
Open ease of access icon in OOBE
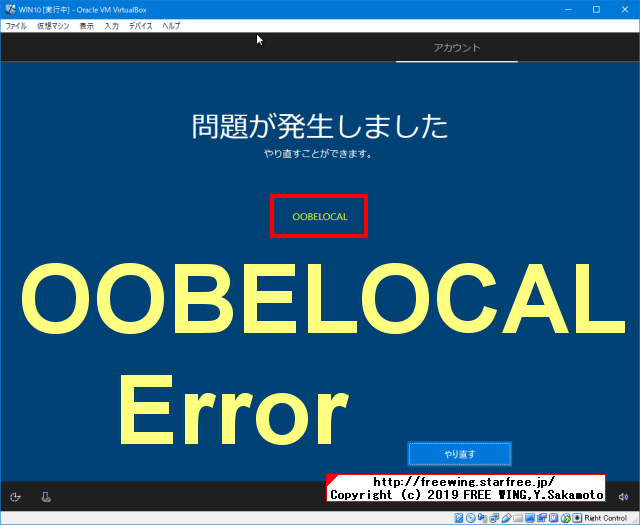16,497
